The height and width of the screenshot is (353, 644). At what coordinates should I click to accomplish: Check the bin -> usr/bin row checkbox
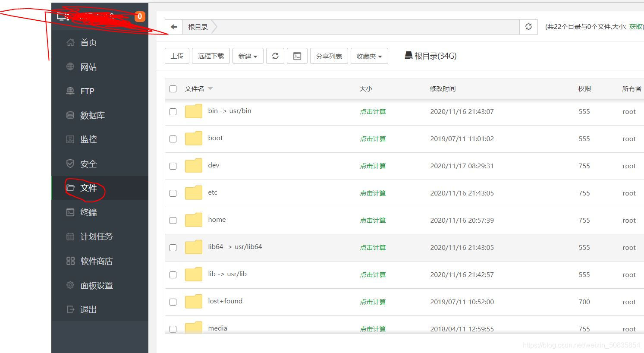(x=173, y=112)
